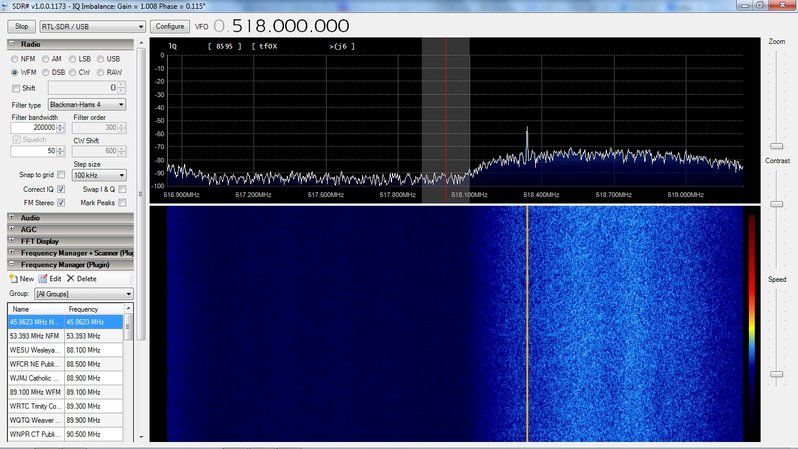Collapse the Frequency Manager (Plugin) panel

12,264
